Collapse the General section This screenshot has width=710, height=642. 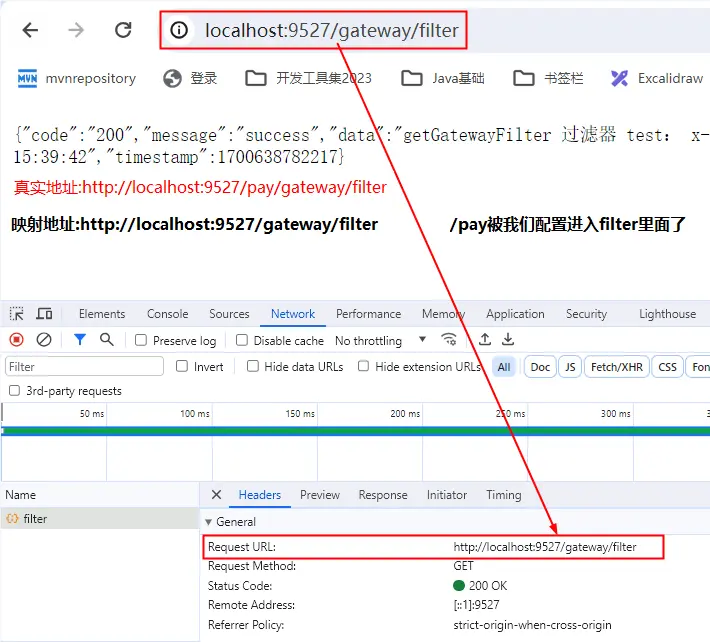(209, 522)
